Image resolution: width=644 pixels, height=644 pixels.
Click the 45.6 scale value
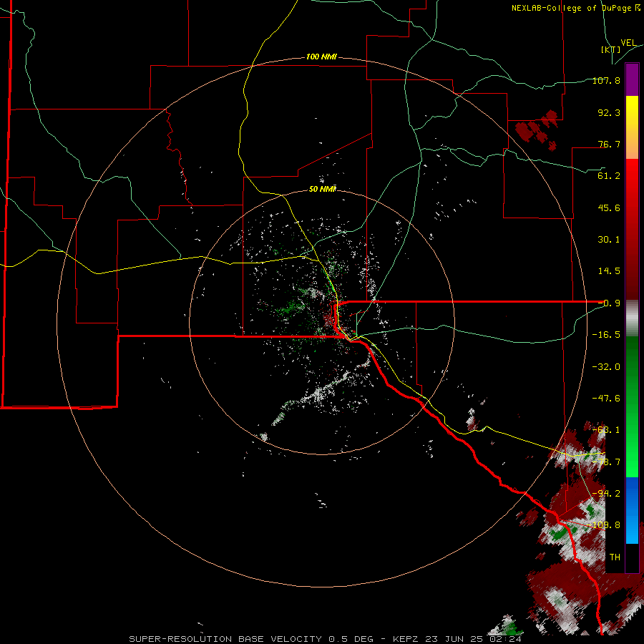(x=609, y=208)
